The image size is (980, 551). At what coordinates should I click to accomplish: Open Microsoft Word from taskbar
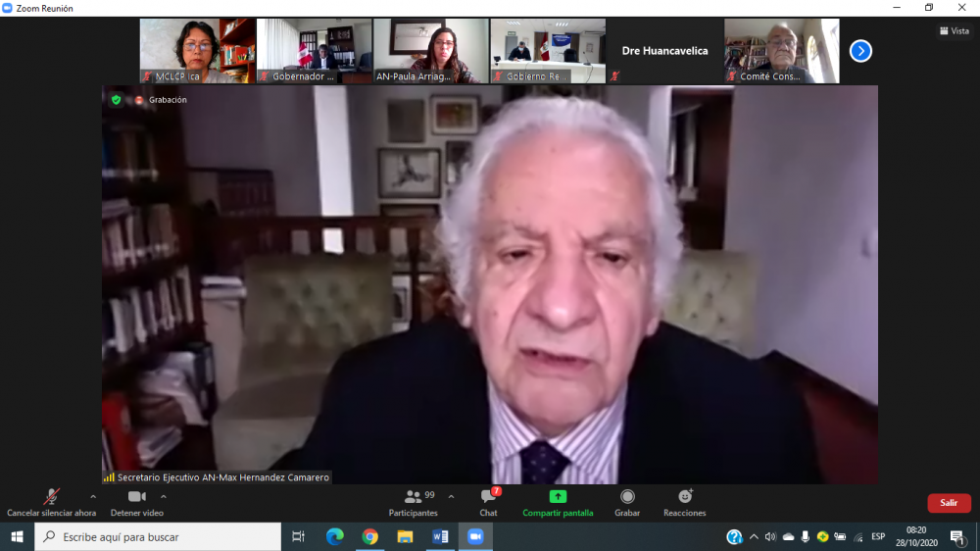[x=440, y=536]
